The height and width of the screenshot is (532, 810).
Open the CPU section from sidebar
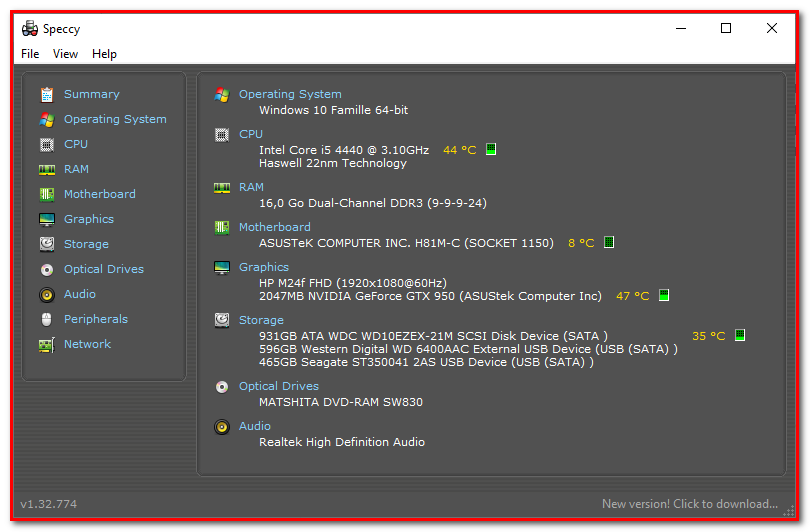[x=75, y=144]
